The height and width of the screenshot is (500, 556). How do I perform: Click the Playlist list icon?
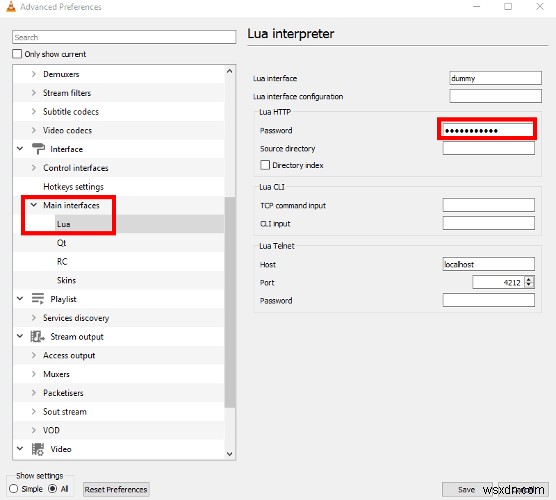coord(38,299)
